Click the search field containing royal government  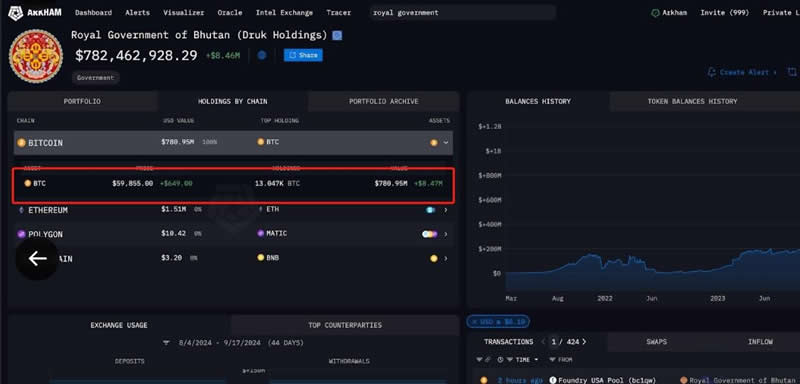click(x=462, y=13)
